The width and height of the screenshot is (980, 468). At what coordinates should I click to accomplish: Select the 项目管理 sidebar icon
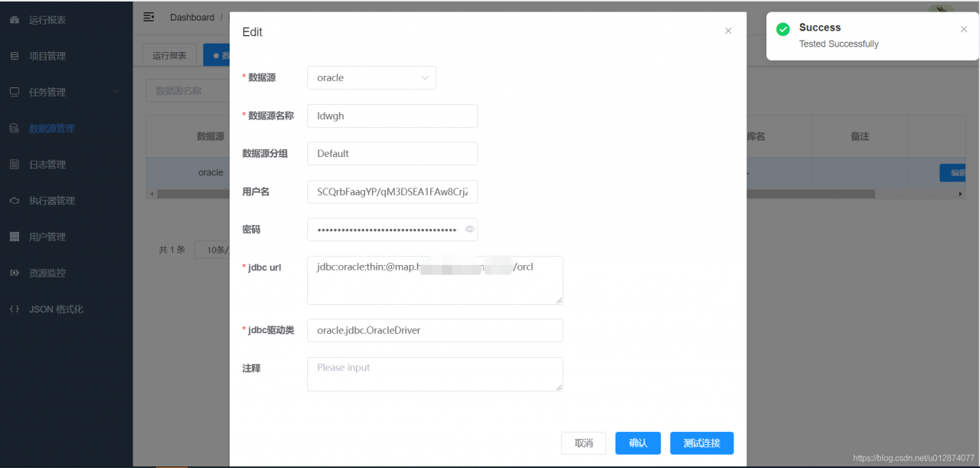14,56
